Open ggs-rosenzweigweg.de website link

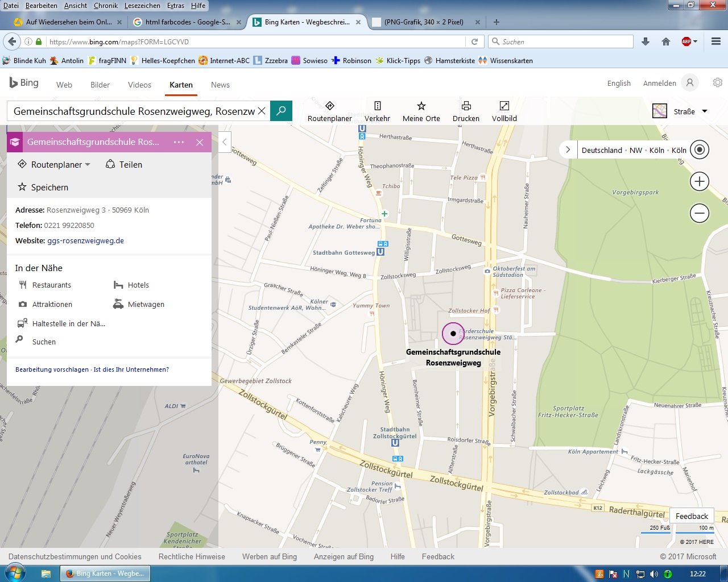point(85,241)
